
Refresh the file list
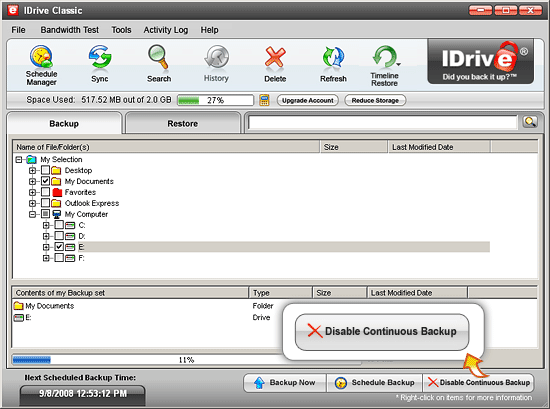click(x=333, y=64)
